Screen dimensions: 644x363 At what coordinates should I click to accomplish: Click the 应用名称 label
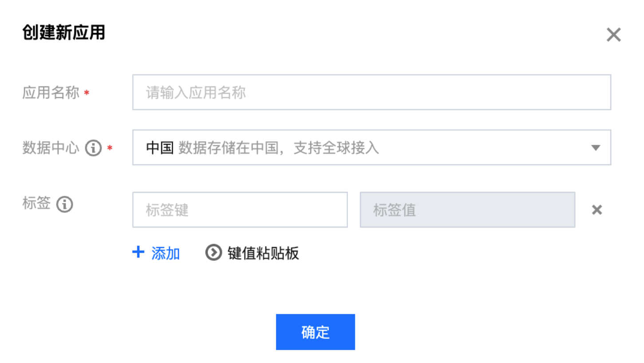[51, 93]
